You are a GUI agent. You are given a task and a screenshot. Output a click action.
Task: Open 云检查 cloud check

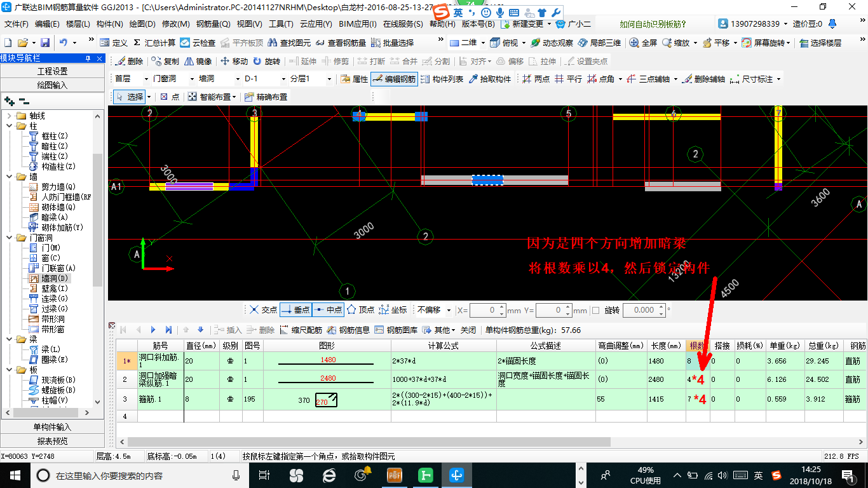tap(198, 43)
